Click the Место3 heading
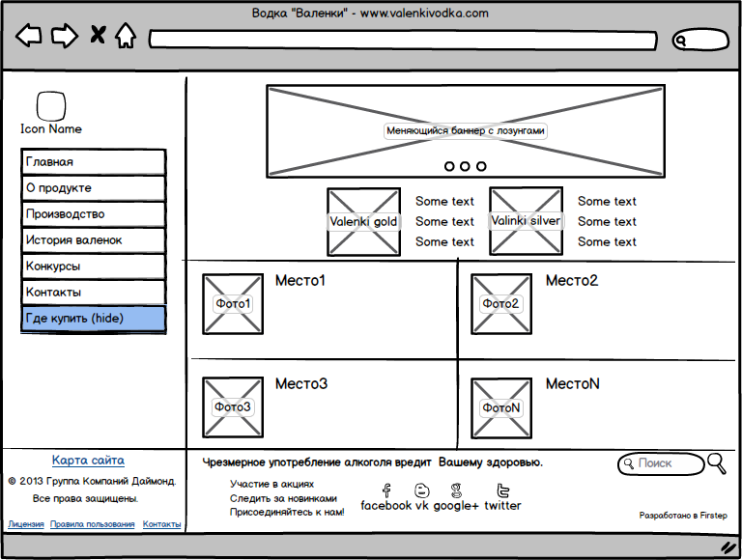The height and width of the screenshot is (560, 742). [301, 383]
